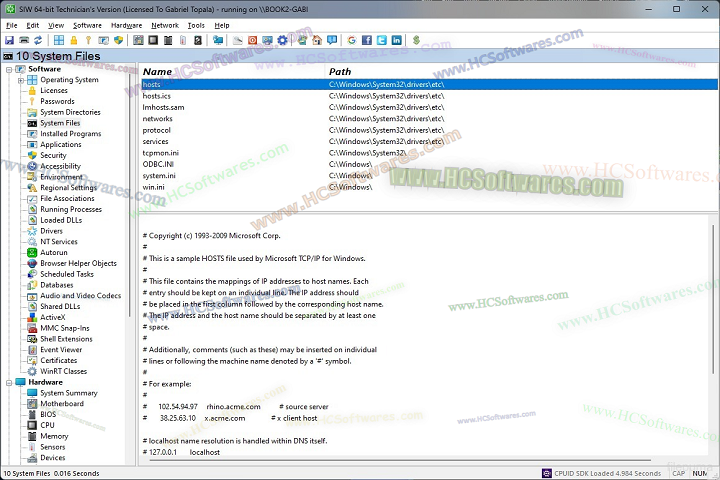Select Running Processes tree item
The width and height of the screenshot is (720, 480).
point(71,209)
